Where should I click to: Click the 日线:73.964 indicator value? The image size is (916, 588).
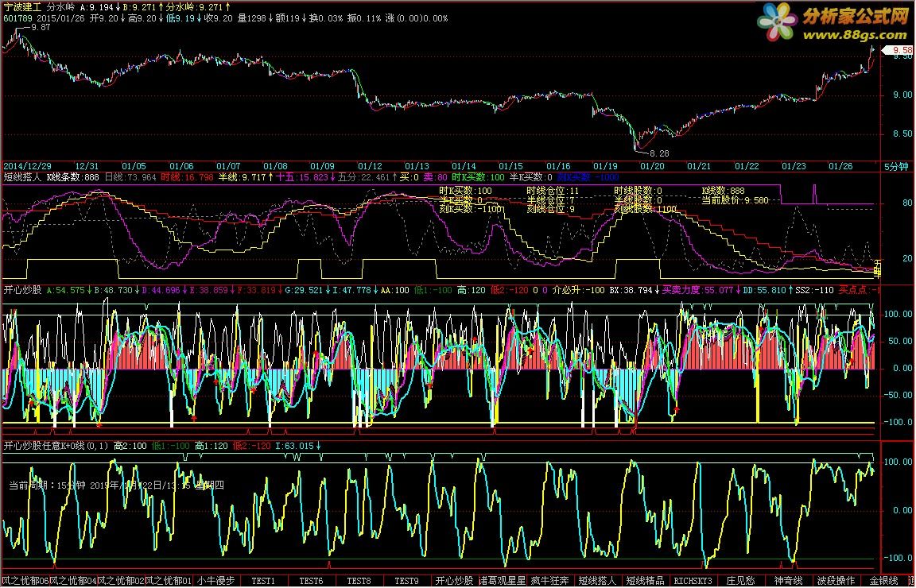click(x=131, y=177)
